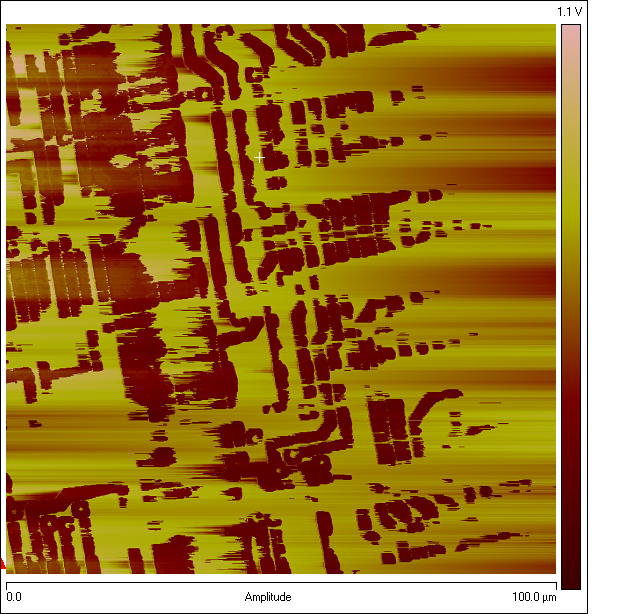
Task: Click the '1.1 V' color scale value
Action: pos(569,12)
